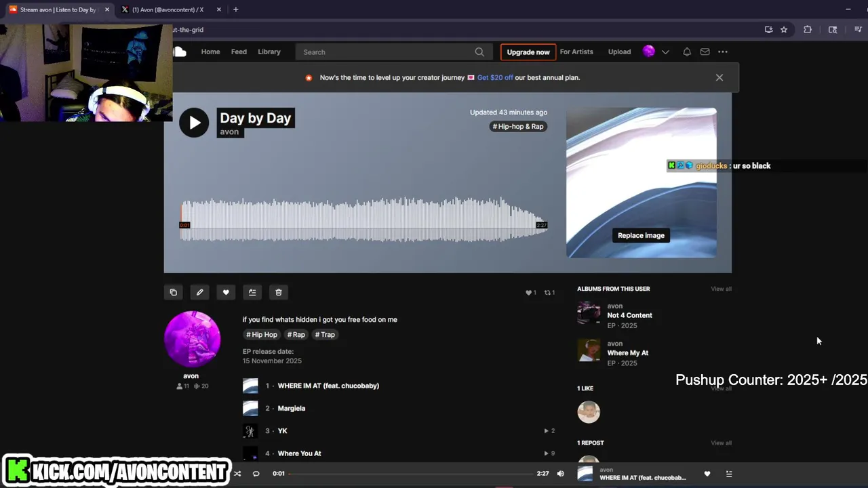Open the Hip-hop & Rap genre tag

pos(518,126)
